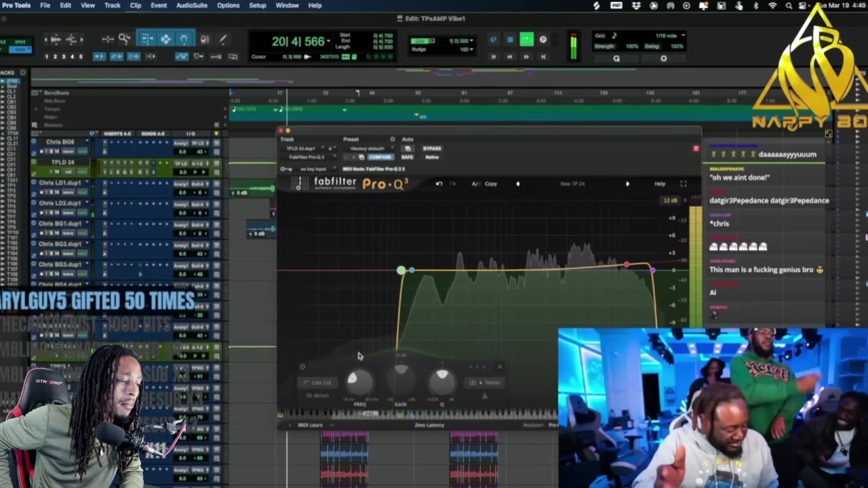This screenshot has height=488, width=868.
Task: Select the red EQ band node
Action: (627, 264)
